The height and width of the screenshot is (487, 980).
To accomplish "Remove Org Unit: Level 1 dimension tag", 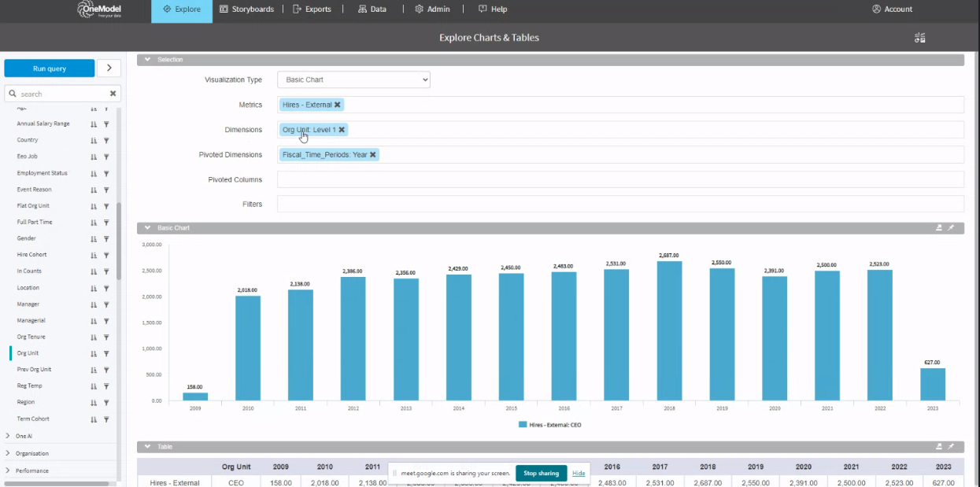I will coord(342,130).
